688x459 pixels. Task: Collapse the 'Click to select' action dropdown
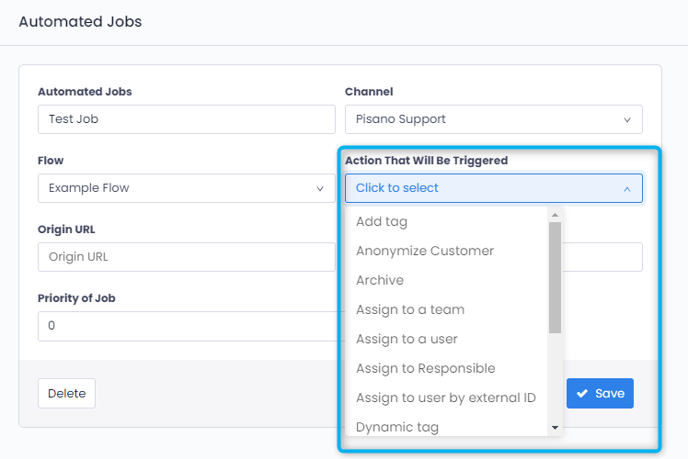pos(493,188)
